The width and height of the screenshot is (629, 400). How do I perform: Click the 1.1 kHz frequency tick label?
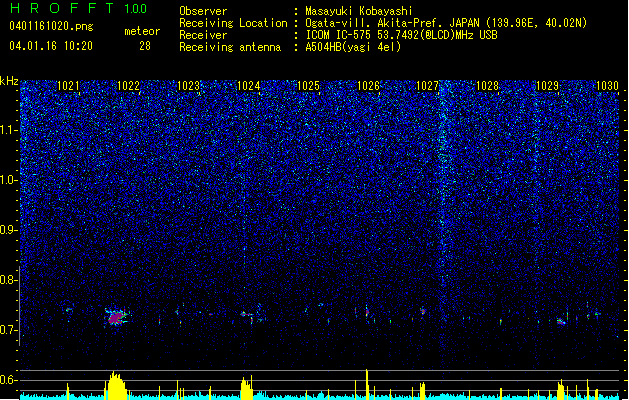point(8,130)
